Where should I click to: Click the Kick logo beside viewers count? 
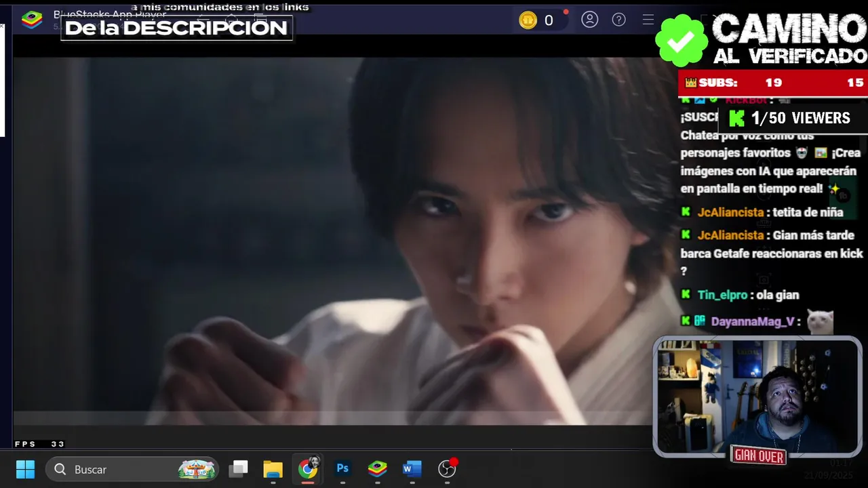point(736,118)
